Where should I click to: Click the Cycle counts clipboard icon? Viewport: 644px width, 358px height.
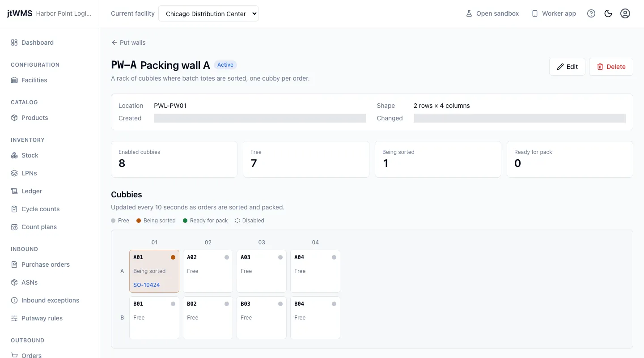click(x=14, y=209)
